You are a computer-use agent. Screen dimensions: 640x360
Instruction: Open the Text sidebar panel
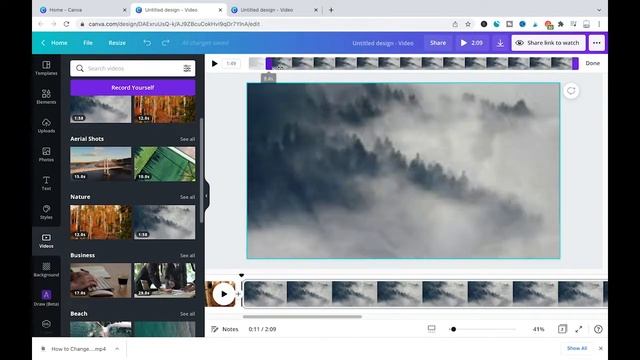coord(46,183)
